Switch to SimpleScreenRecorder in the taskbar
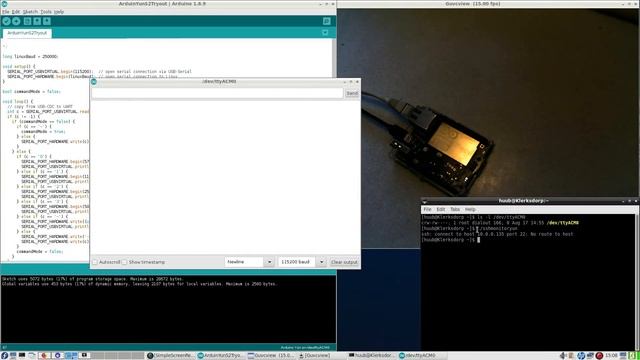Image resolution: width=640 pixels, height=360 pixels. 171,356
